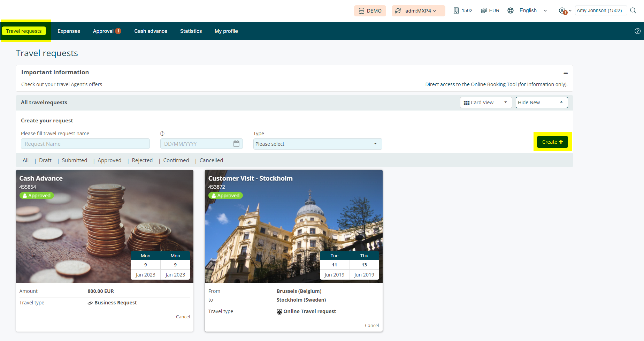Cancel the Customer Visit - Stockholm request
This screenshot has height=341, width=644.
click(x=371, y=325)
